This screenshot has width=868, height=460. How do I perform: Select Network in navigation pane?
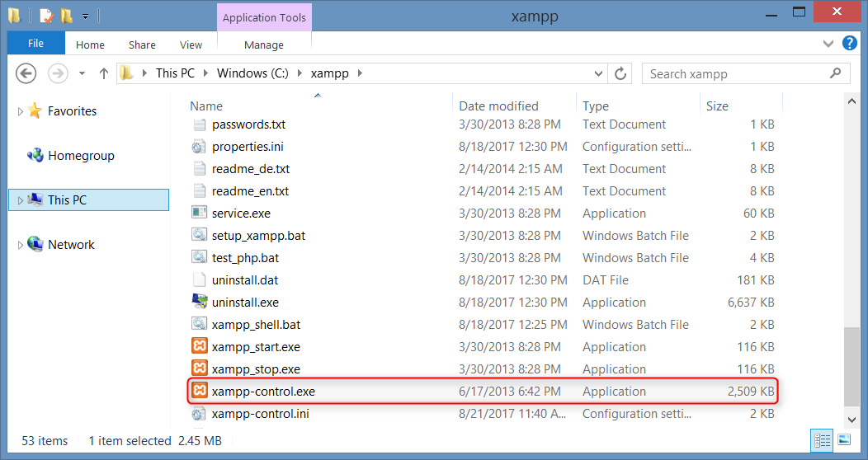coord(71,244)
